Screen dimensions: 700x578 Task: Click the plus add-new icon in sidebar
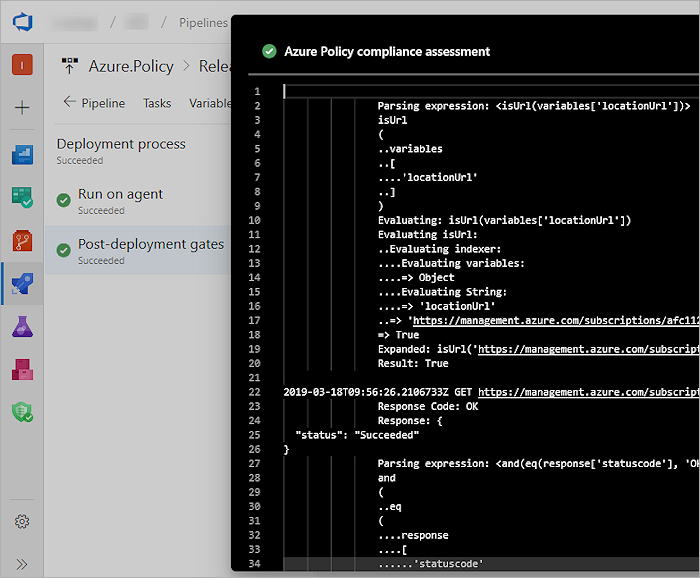(x=22, y=108)
